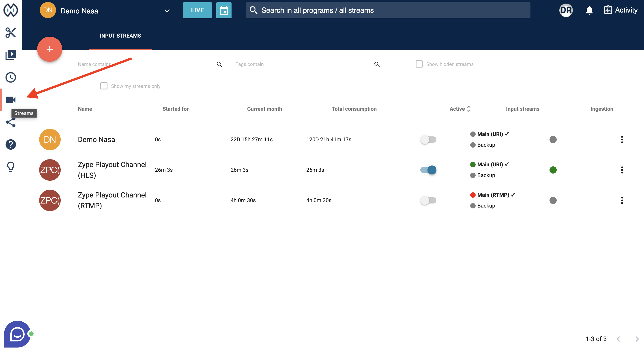The image size is (644, 352).
Task: Click the DN avatar in Demo Nasa row
Action: [50, 139]
